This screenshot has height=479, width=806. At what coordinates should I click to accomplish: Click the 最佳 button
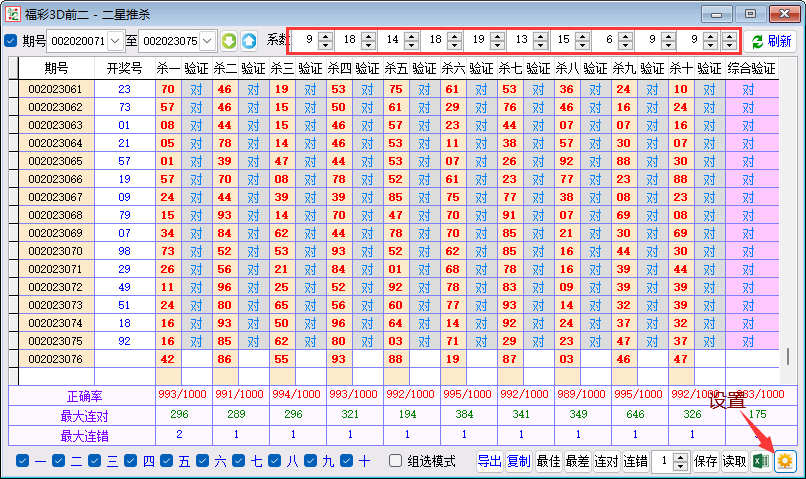[x=548, y=461]
